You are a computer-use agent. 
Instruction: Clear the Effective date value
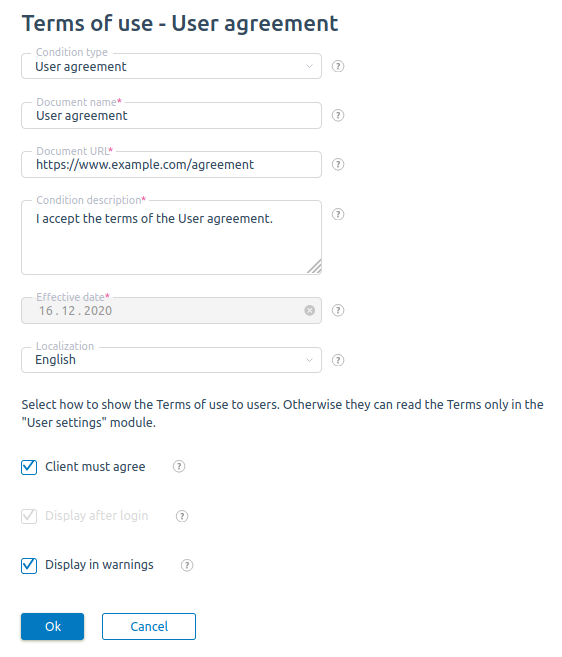pos(310,310)
